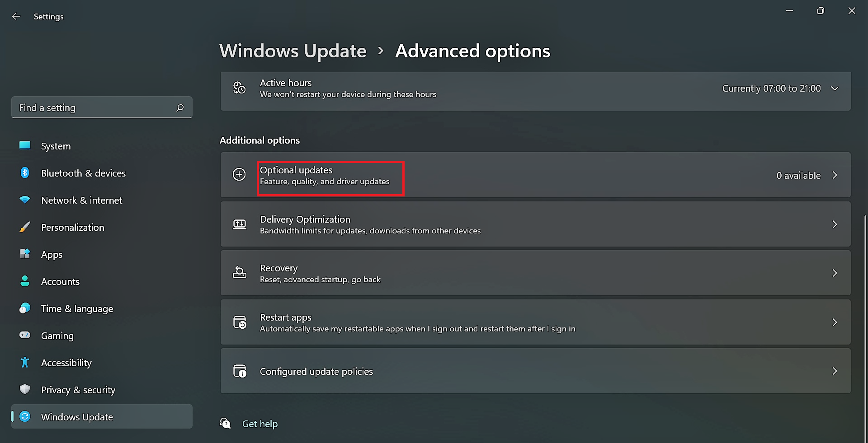
Task: Click the Accessibility figure icon
Action: click(25, 363)
